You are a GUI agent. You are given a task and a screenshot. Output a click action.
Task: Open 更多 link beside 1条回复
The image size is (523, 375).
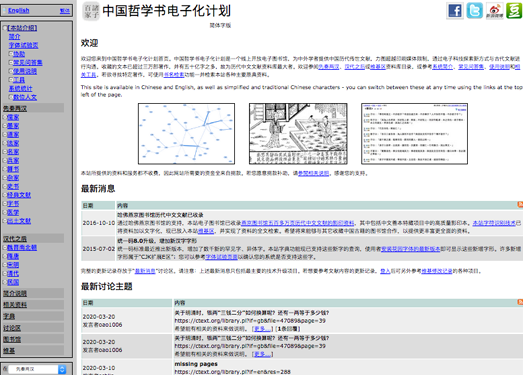(x=262, y=329)
